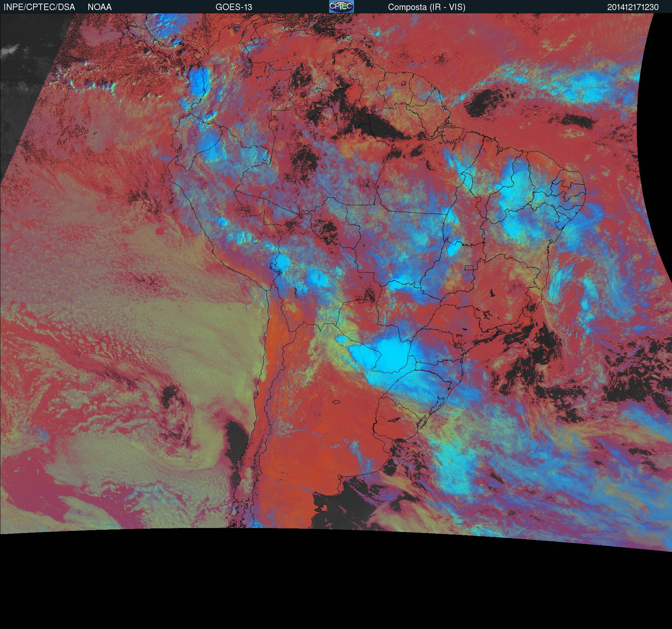Click the Composta (IR - VIS) title
672x629 pixels.
(x=427, y=7)
